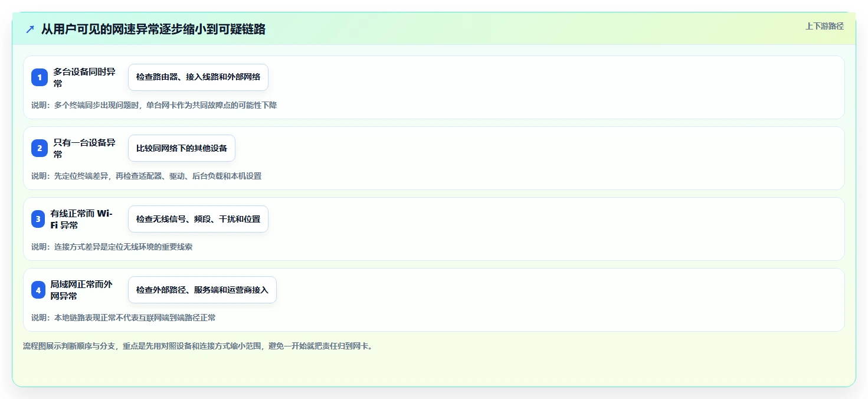Click the 比较同网络下的其他设备 button

(182, 148)
